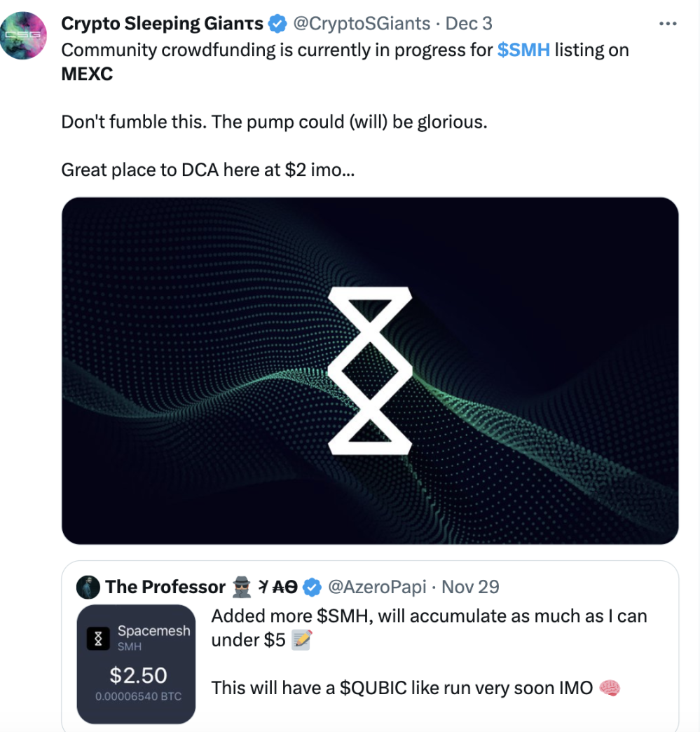This screenshot has width=700, height=732.
Task: Open the three-dot more options menu
Action: tap(668, 24)
